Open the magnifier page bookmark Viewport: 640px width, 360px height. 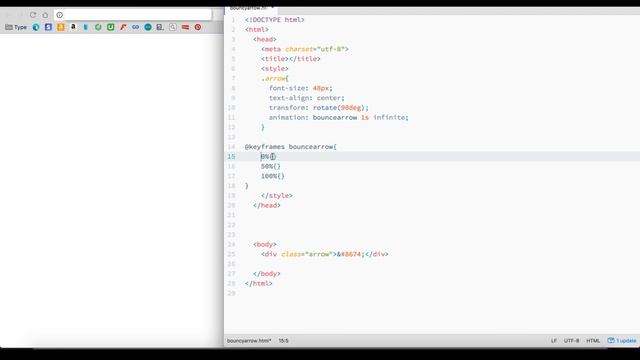[173, 27]
